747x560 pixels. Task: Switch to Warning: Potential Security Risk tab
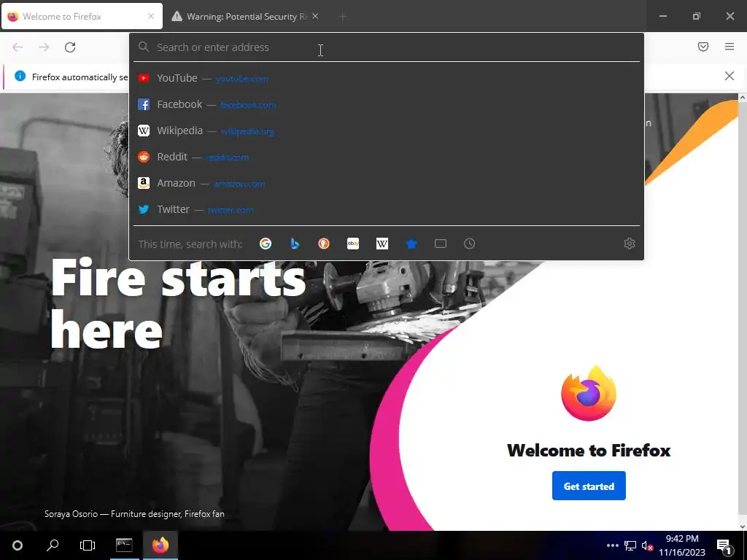245,17
